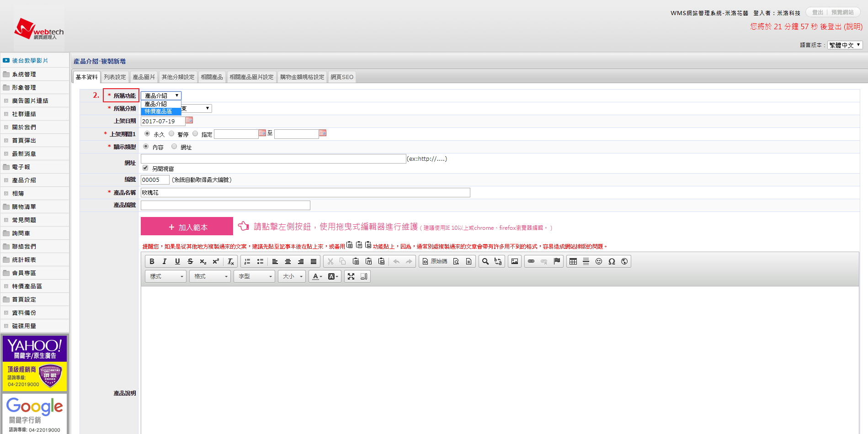Select the 暫停 radio option
Image resolution: width=868 pixels, height=434 pixels.
171,133
